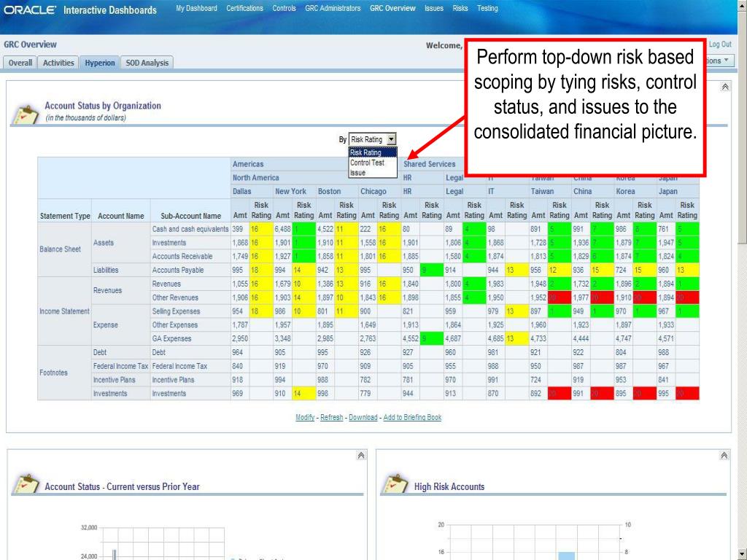This screenshot has height=560, width=747.
Task: Open the GRC Administrators dashboard
Action: click(x=333, y=8)
